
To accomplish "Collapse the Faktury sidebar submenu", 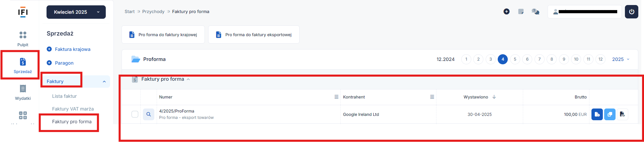I will tap(104, 81).
